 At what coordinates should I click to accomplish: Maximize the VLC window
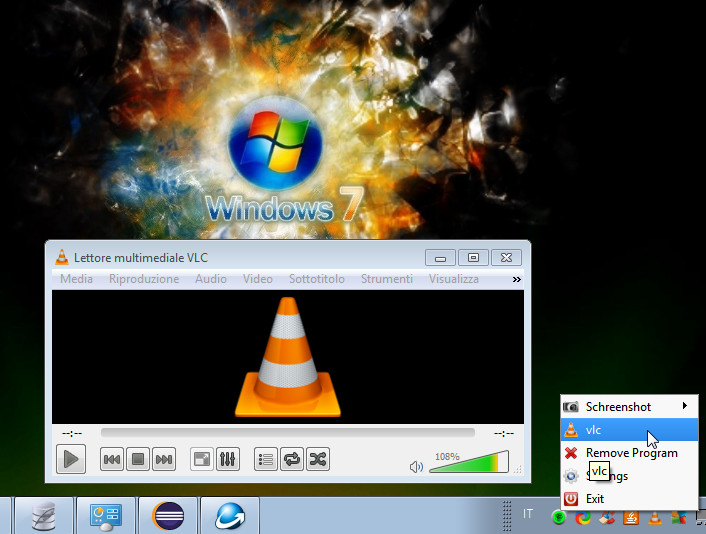(x=473, y=258)
